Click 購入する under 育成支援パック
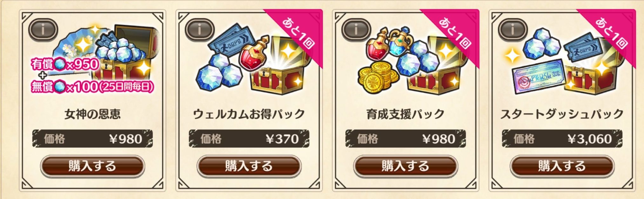 tap(406, 166)
